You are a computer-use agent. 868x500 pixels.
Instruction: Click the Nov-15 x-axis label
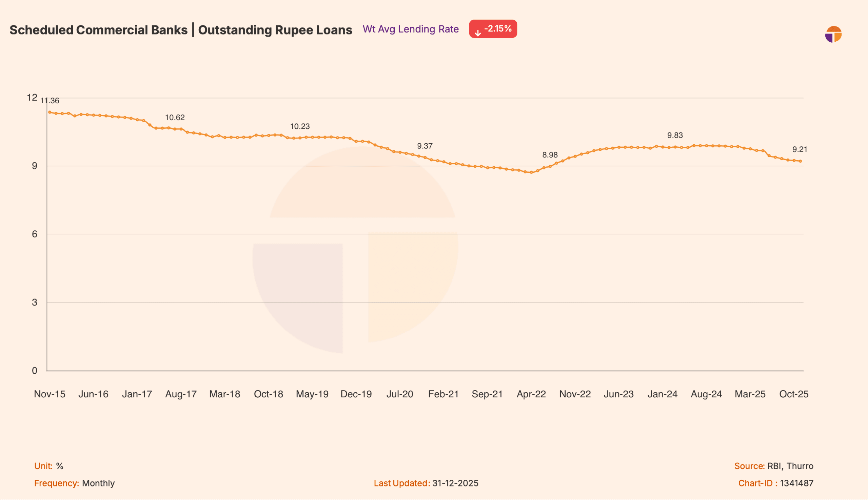tap(50, 394)
